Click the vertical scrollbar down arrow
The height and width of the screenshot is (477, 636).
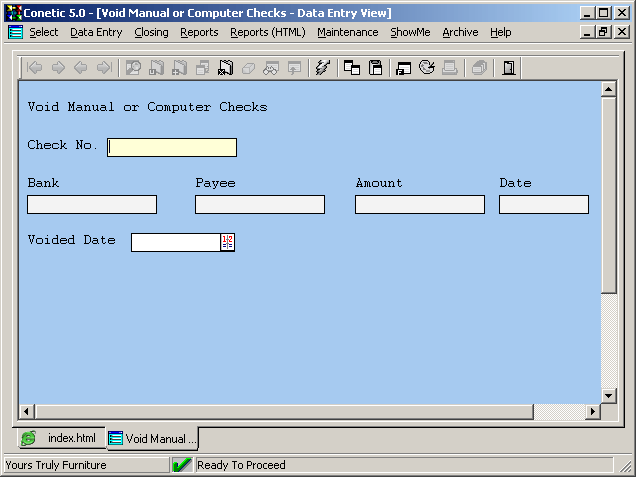[x=608, y=395]
